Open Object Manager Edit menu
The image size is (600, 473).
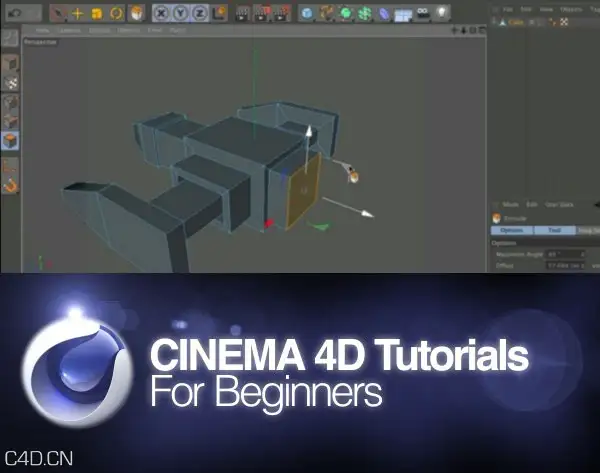tap(526, 9)
